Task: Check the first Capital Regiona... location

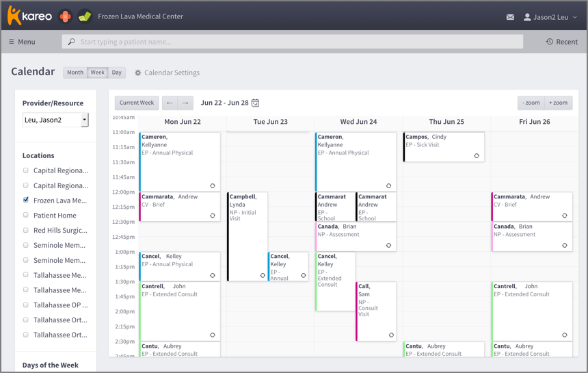Action: (x=25, y=170)
